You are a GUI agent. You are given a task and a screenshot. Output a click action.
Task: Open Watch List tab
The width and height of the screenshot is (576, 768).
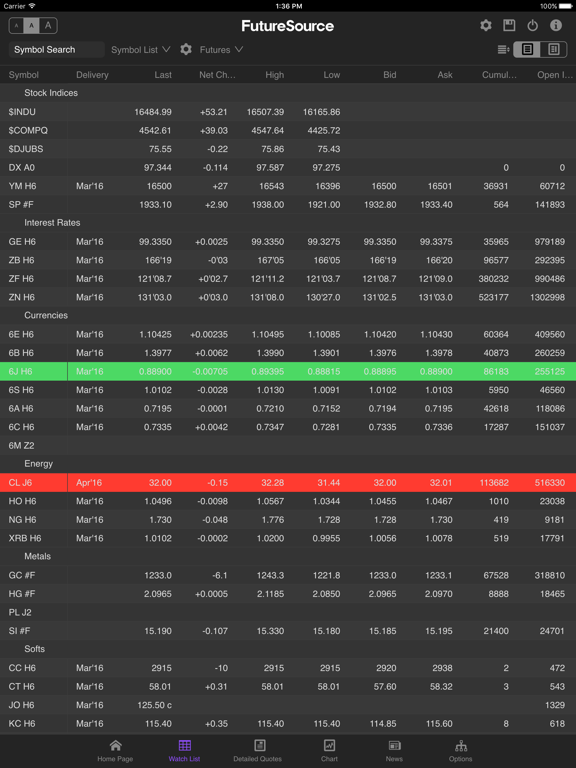(x=184, y=751)
